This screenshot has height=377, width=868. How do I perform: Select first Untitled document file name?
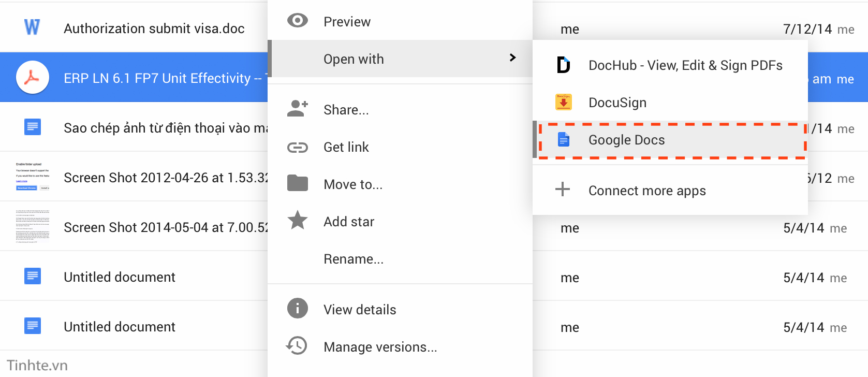pos(120,277)
